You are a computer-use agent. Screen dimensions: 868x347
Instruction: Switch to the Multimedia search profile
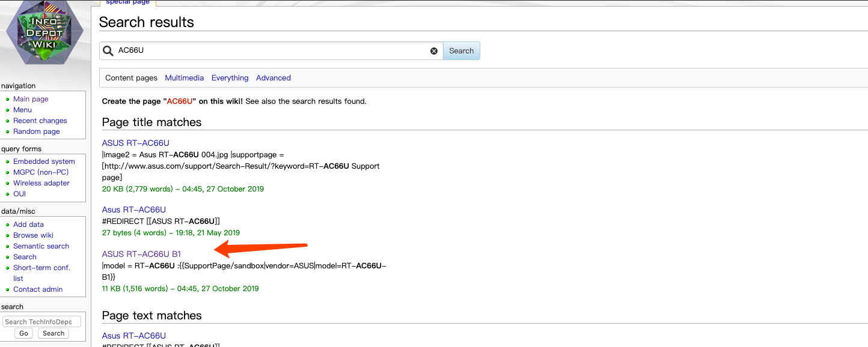[x=184, y=78]
